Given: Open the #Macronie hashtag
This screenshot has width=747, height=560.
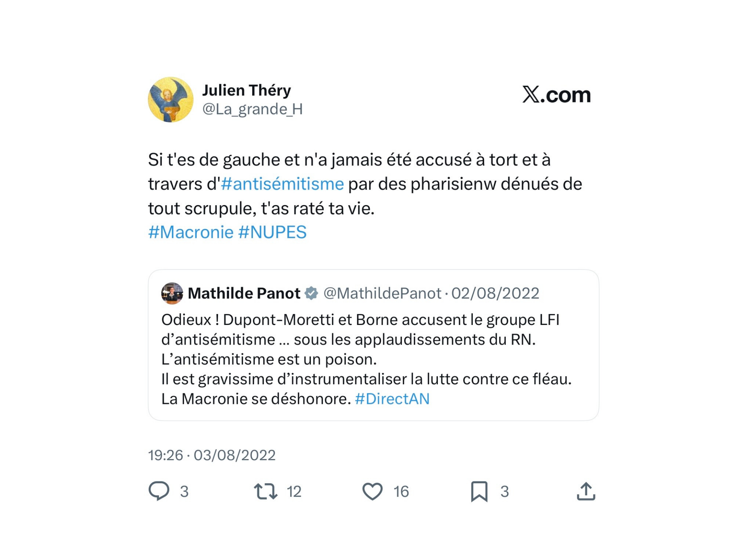Looking at the screenshot, I should point(191,233).
